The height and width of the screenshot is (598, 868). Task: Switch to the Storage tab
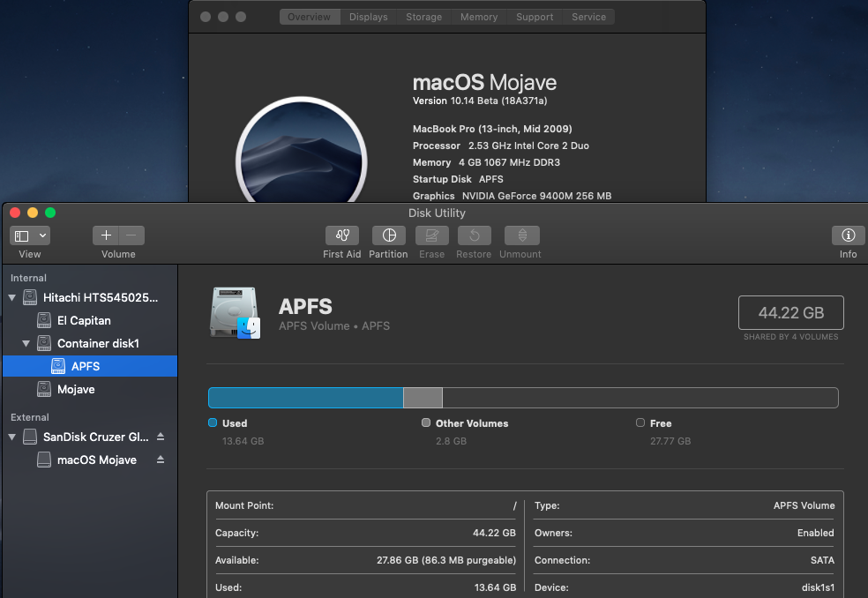423,17
